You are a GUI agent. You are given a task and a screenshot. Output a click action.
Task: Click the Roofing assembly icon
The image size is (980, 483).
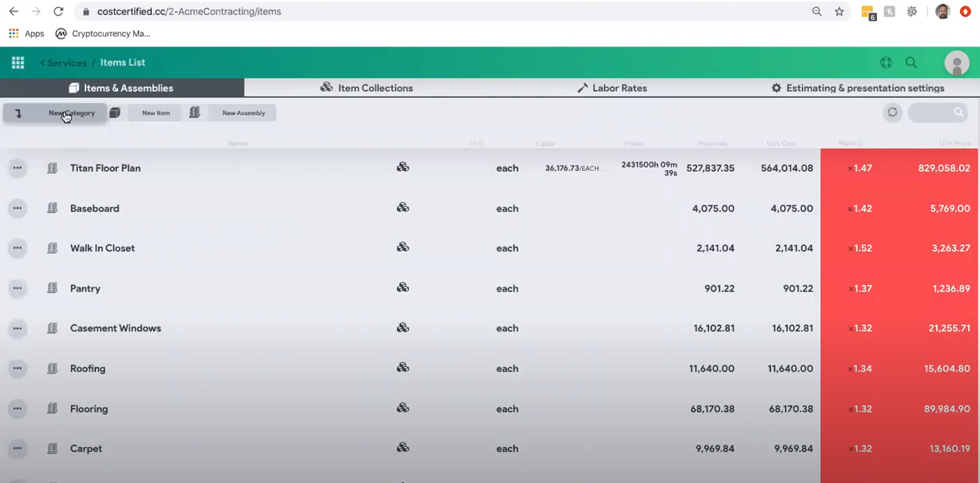pyautogui.click(x=53, y=369)
